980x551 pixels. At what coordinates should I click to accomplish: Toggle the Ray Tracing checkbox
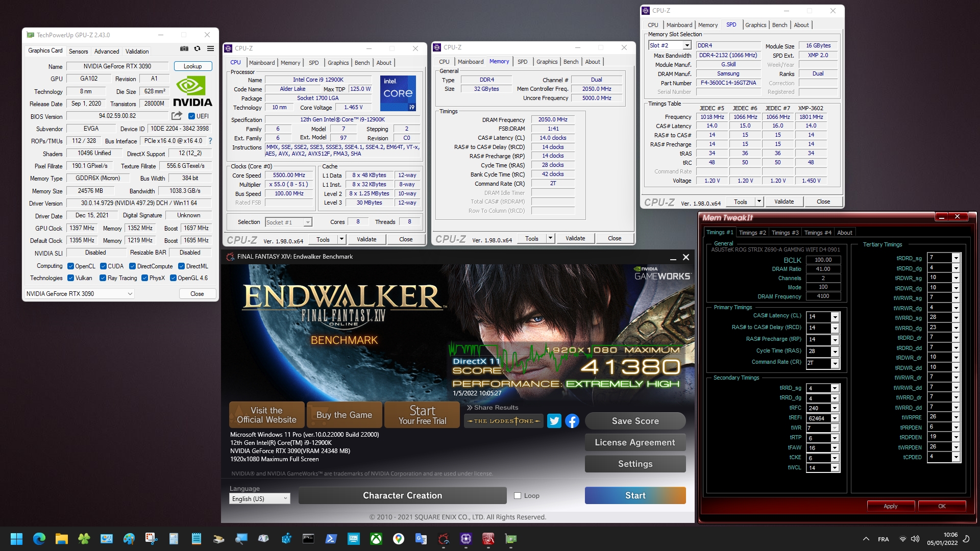tap(103, 278)
